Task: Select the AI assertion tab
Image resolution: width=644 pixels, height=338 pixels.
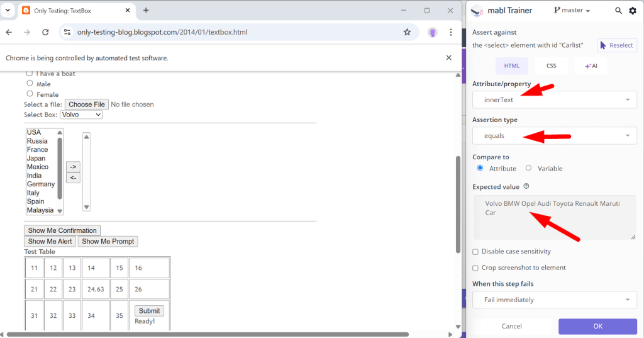Action: 591,66
